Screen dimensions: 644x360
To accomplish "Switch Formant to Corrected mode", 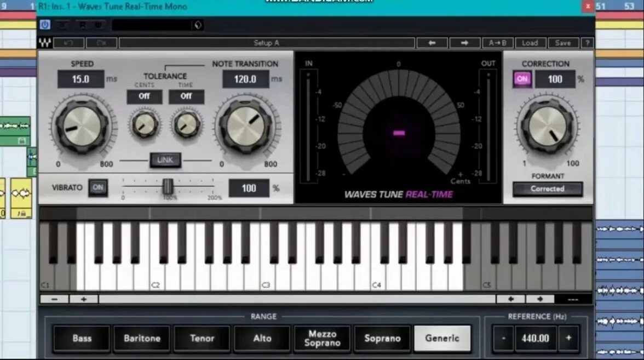I will click(x=547, y=188).
